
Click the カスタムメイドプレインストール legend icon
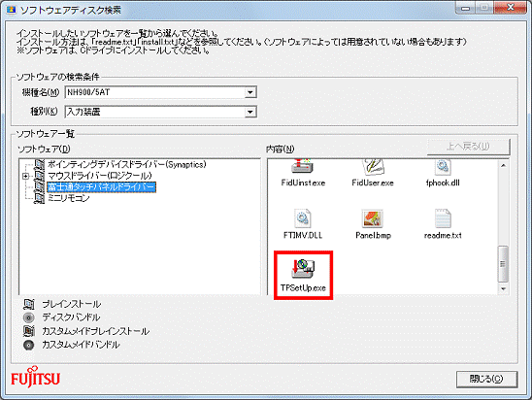(29, 331)
